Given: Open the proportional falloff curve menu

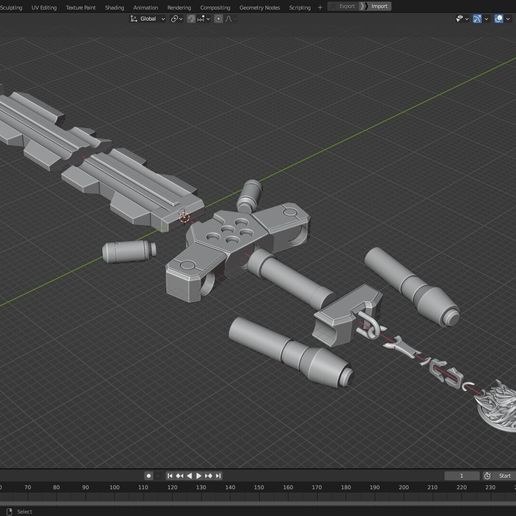Looking at the screenshot, I should [x=229, y=19].
